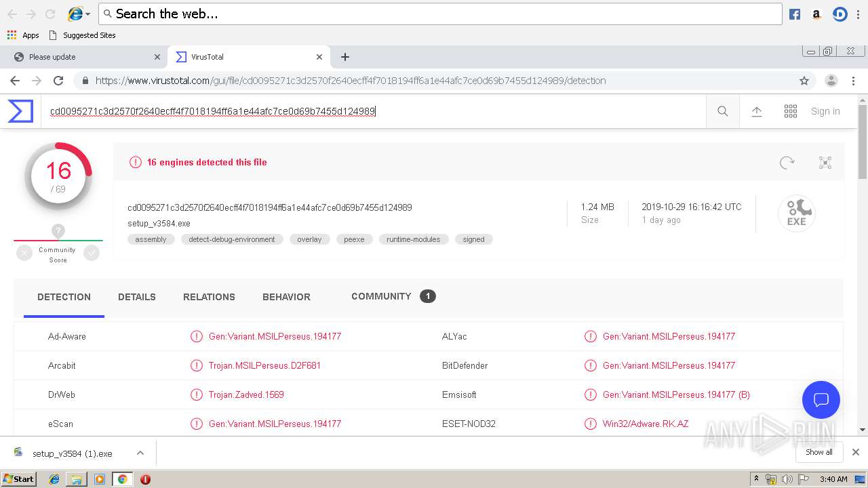This screenshot has height=488, width=868.
Task: Reload the VirusTotal page
Action: point(58,81)
